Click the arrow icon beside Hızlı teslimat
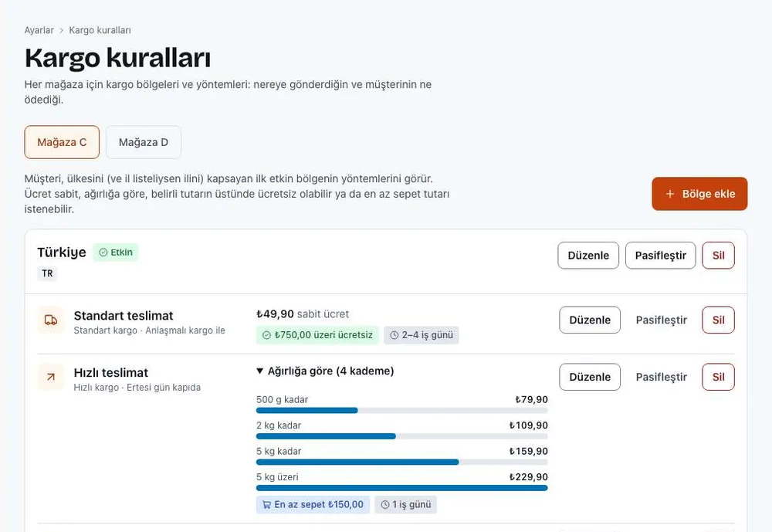 coord(51,377)
